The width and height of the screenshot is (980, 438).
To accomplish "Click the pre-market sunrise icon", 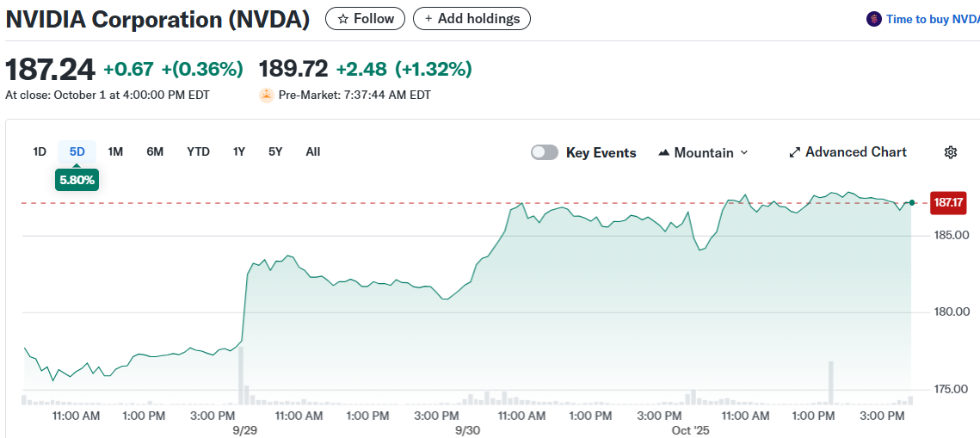I will coord(266,96).
